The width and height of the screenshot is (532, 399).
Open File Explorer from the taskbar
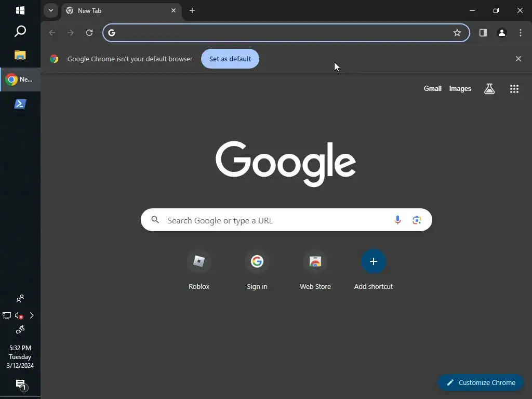click(x=20, y=55)
